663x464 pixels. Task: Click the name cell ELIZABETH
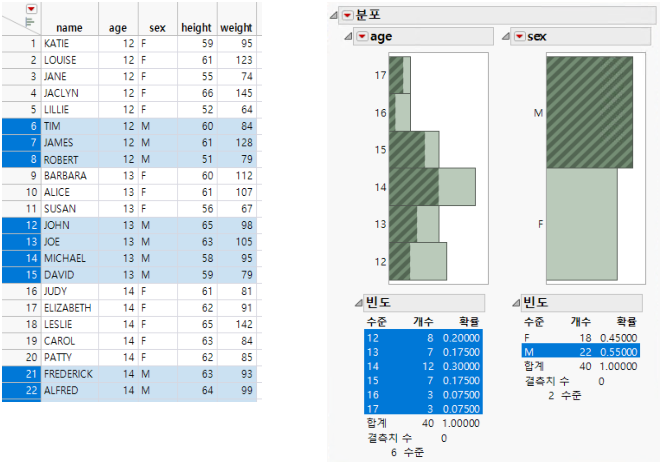pos(68,308)
